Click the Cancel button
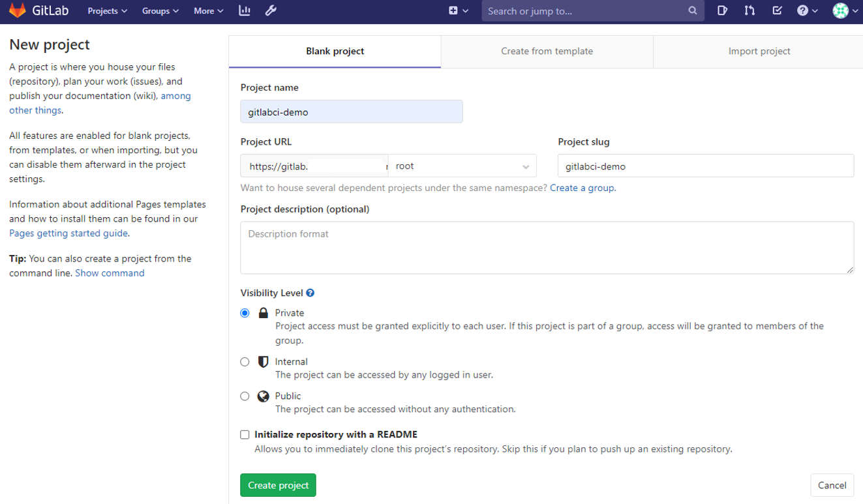This screenshot has height=504, width=863. [832, 485]
